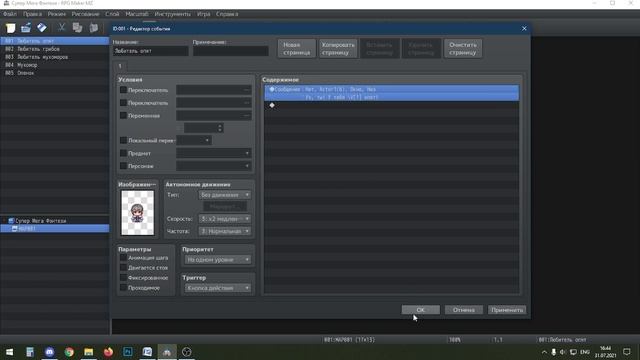This screenshot has width=640, height=360.
Task: Enable the Персонаж condition checkbox
Action: (123, 166)
